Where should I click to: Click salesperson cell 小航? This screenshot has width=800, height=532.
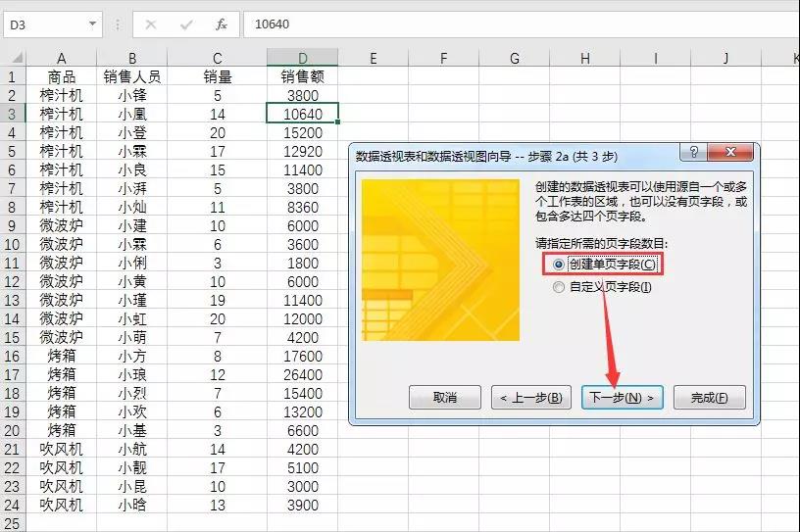(x=131, y=449)
